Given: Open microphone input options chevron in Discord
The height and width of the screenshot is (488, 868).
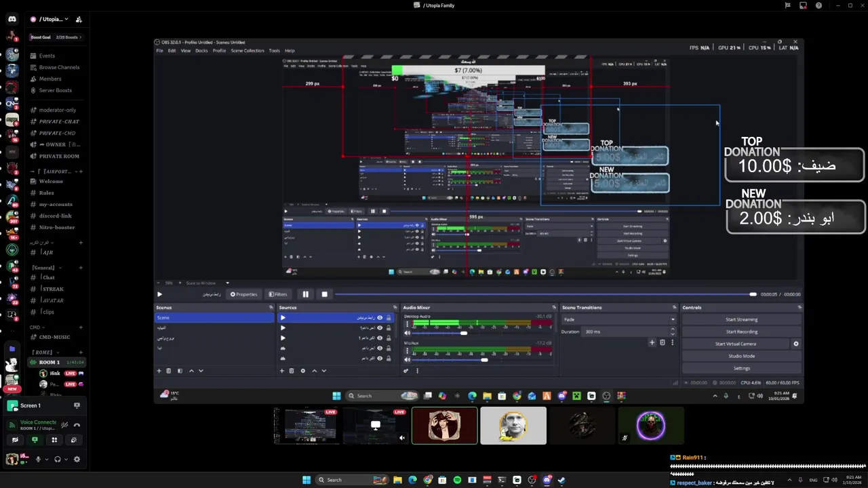Looking at the screenshot, I should pos(46,459).
